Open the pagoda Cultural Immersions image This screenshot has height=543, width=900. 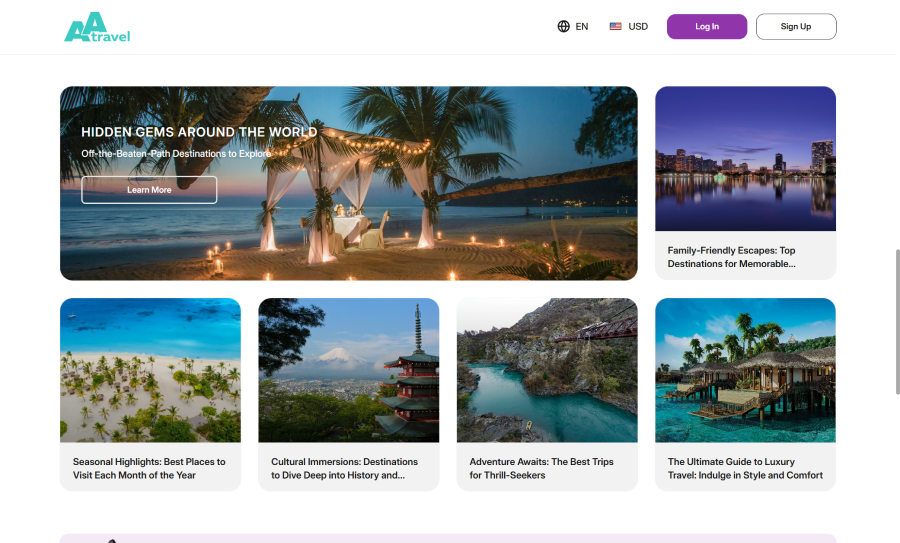(x=348, y=370)
